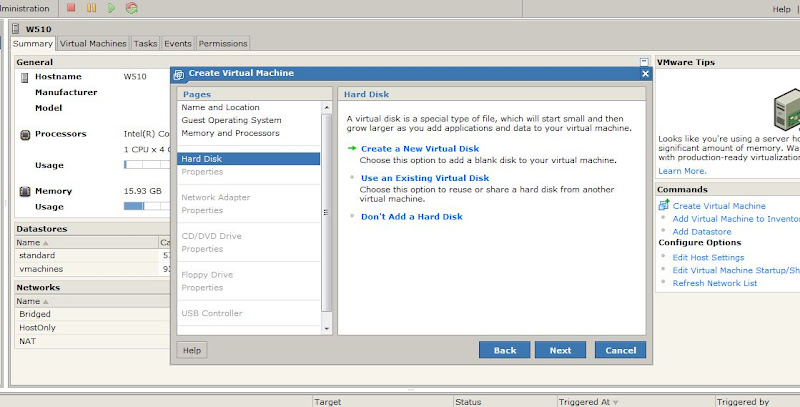Click the memory Usage bar

coord(147,206)
